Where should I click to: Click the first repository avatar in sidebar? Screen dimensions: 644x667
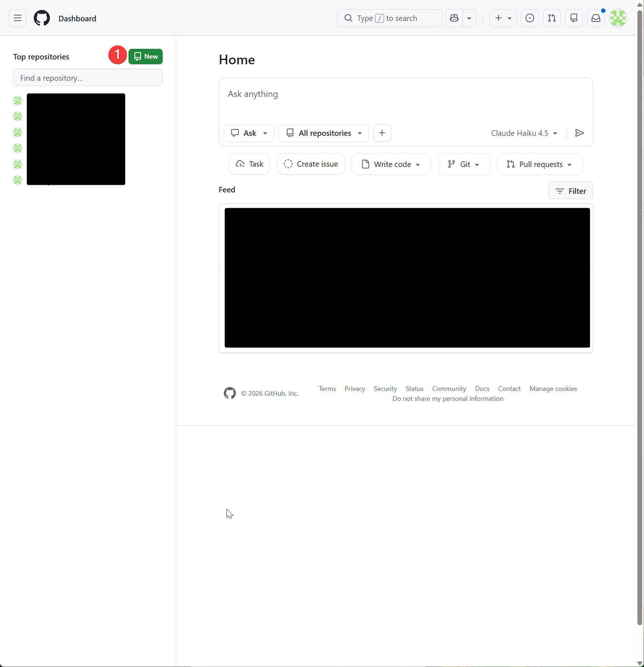point(18,101)
